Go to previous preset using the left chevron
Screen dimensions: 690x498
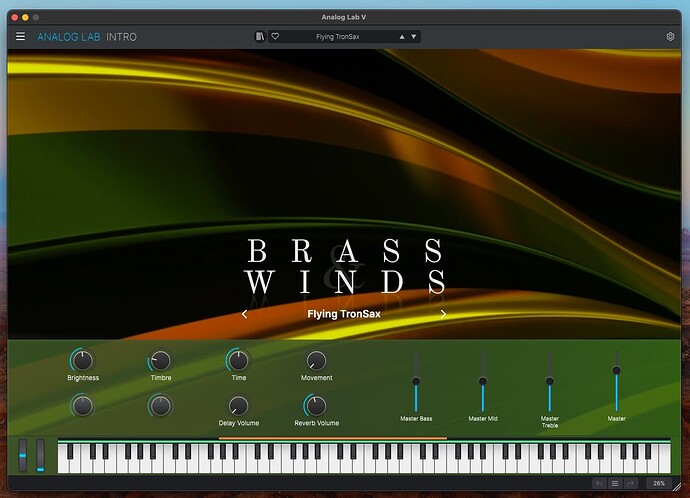click(x=244, y=314)
